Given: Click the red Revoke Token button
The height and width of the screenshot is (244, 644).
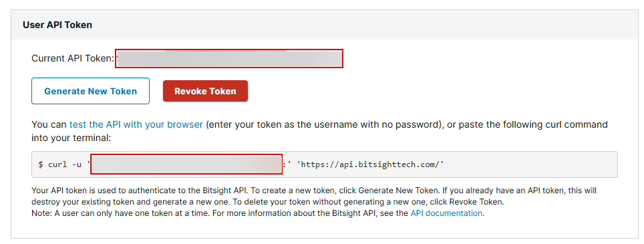Looking at the screenshot, I should pos(205,91).
